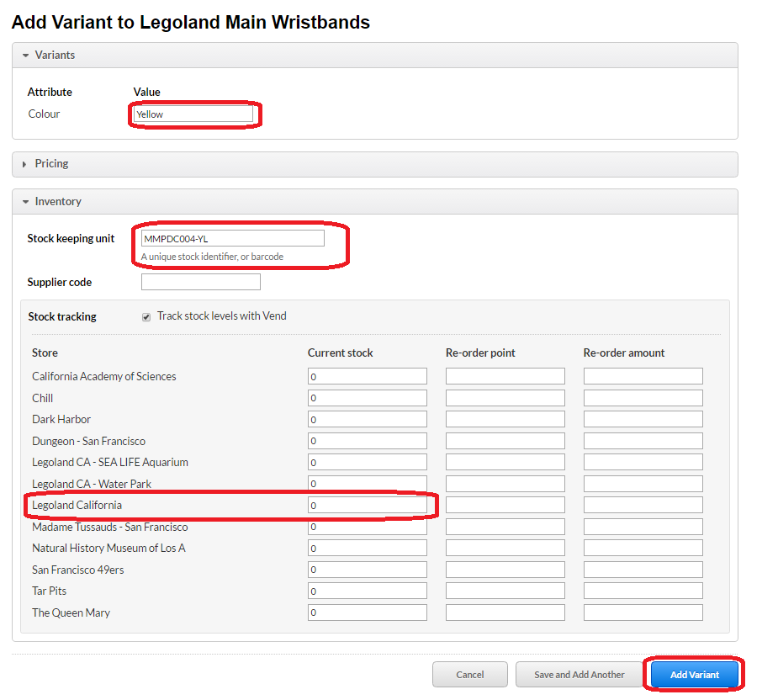This screenshot has width=778, height=700.
Task: Collapse the Inventory section arrow
Action: point(26,202)
